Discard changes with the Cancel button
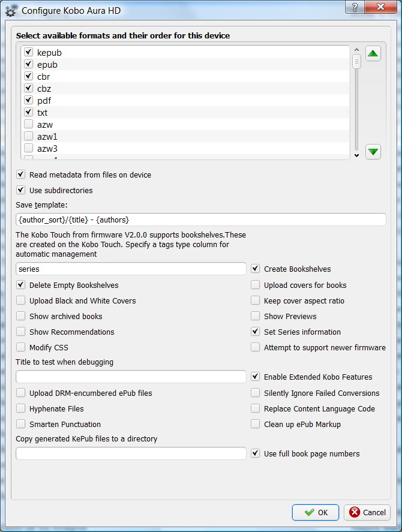This screenshot has height=532, width=402. [x=367, y=512]
